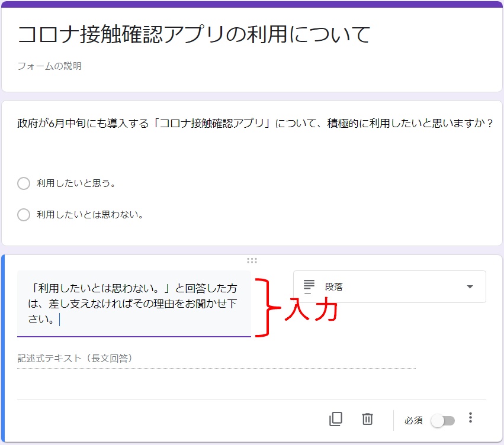
Task: Select the radio button for 利用したいとは思わない。
Action: pos(24,214)
